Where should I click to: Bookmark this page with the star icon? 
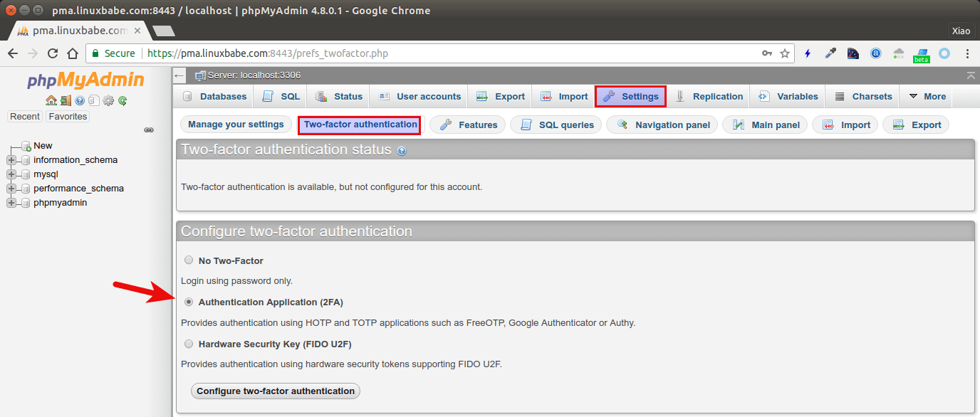tap(785, 53)
